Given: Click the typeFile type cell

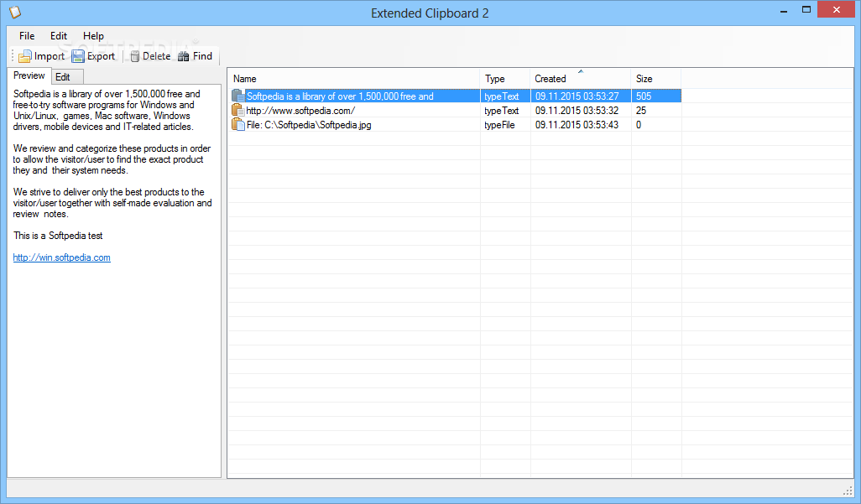Looking at the screenshot, I should [x=499, y=125].
